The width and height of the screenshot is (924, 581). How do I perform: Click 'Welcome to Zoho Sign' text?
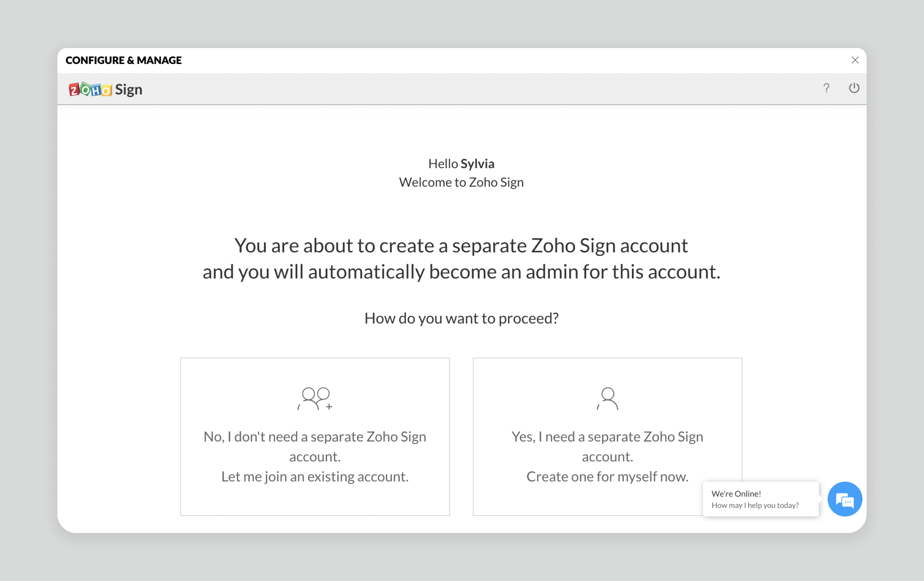pyautogui.click(x=461, y=182)
